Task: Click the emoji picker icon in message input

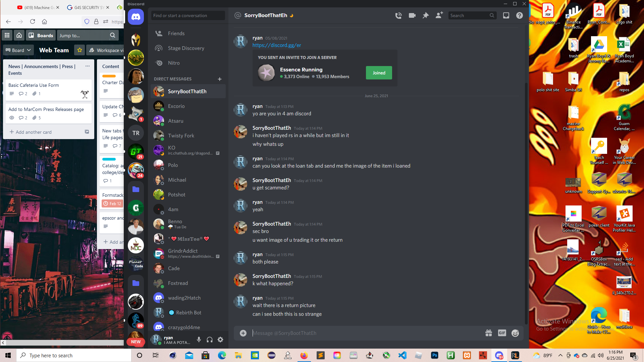Action: (x=515, y=333)
